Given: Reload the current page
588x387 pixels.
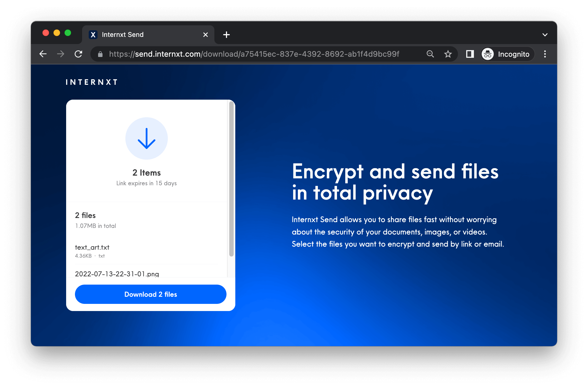Looking at the screenshot, I should (79, 54).
